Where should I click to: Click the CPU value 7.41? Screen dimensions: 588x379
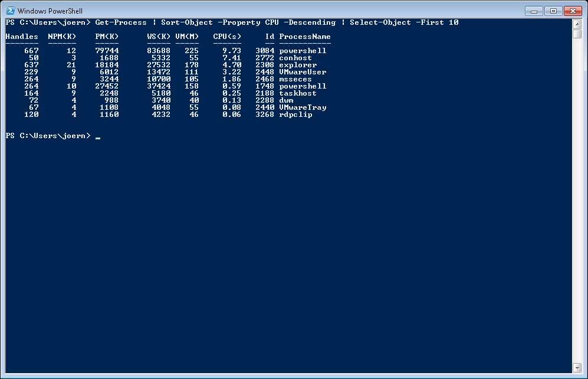pyautogui.click(x=232, y=58)
